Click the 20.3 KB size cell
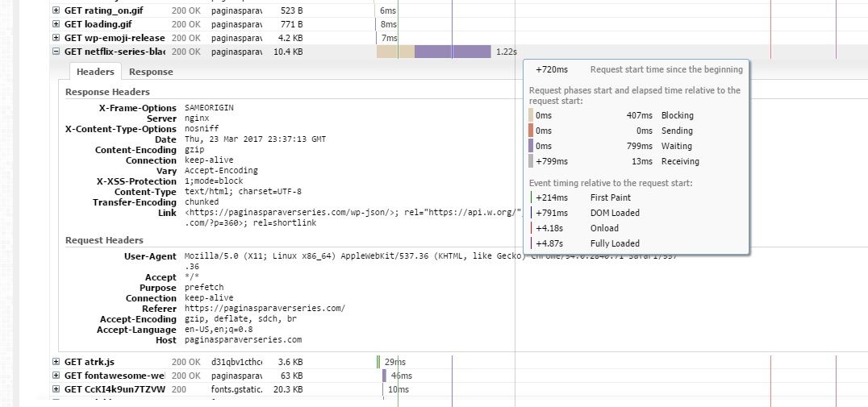 click(288, 388)
